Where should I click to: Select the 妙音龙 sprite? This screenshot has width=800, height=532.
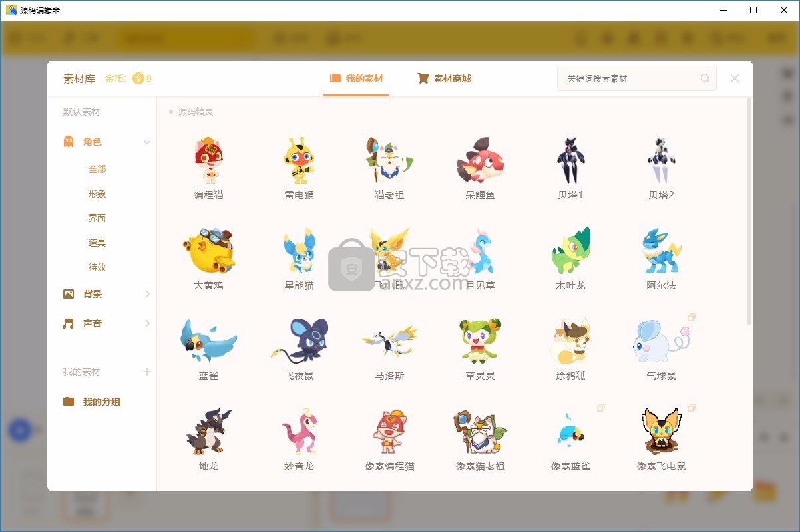300,432
